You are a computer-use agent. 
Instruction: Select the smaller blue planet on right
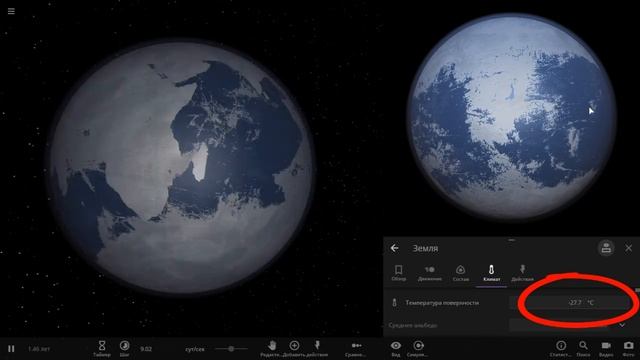511,117
